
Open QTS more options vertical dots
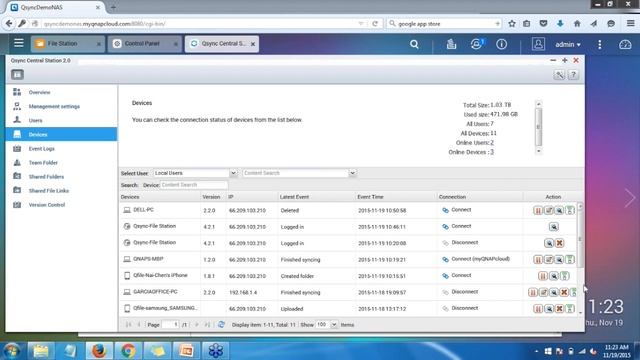click(600, 44)
